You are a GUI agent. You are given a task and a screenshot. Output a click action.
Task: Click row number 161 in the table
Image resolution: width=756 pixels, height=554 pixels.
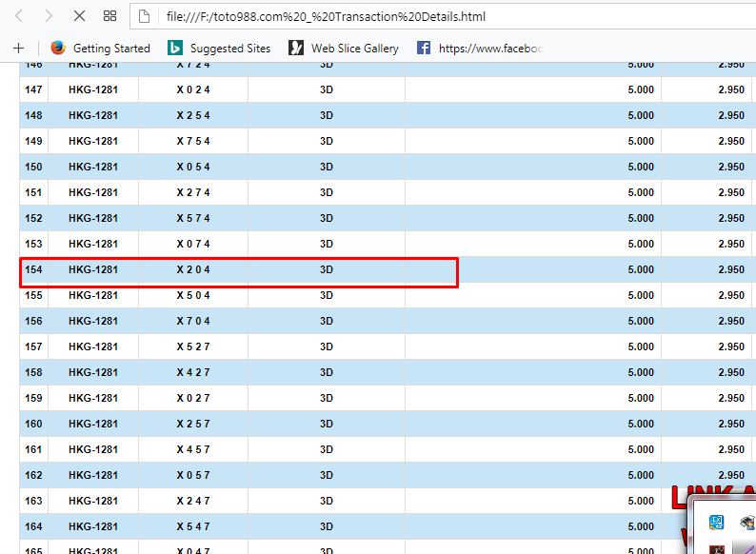click(x=33, y=450)
